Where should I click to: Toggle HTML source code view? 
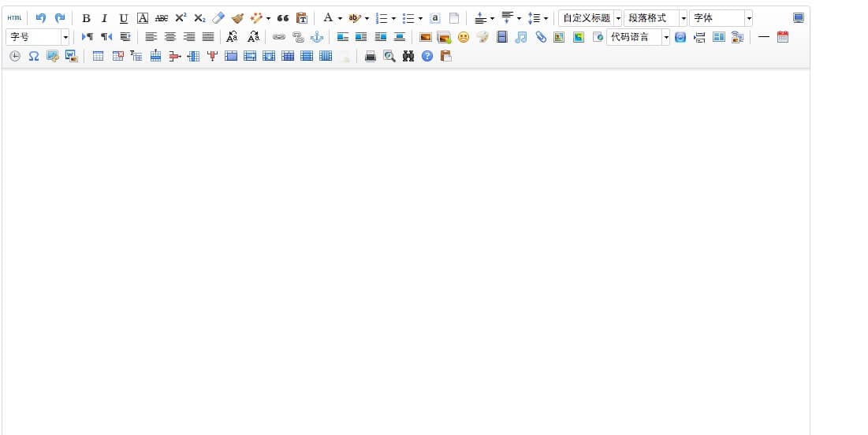point(14,18)
